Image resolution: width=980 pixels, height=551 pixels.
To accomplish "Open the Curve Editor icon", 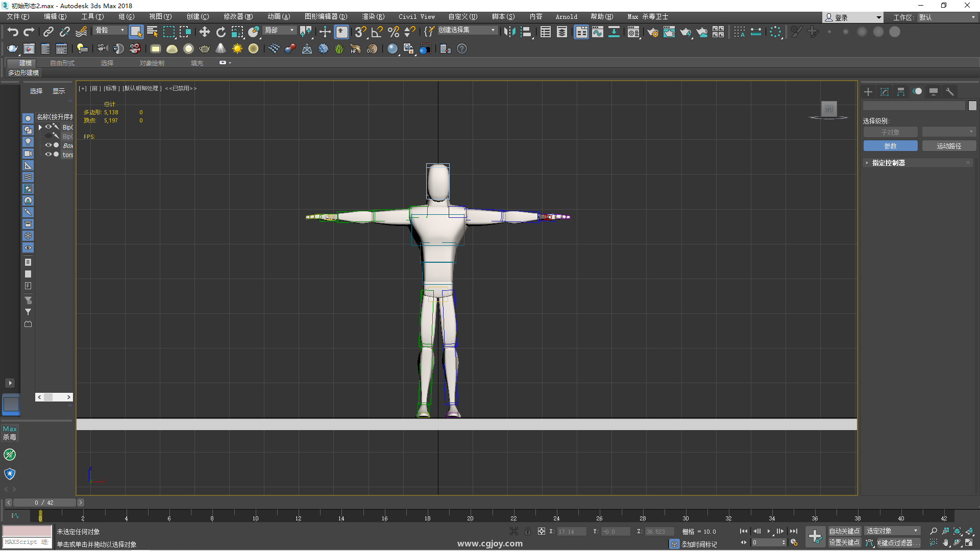I will coord(597,32).
